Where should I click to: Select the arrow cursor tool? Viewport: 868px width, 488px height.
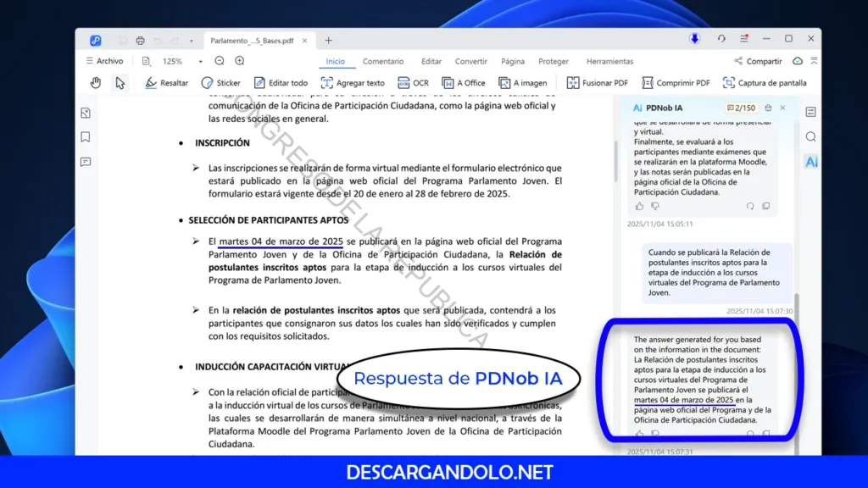point(120,82)
